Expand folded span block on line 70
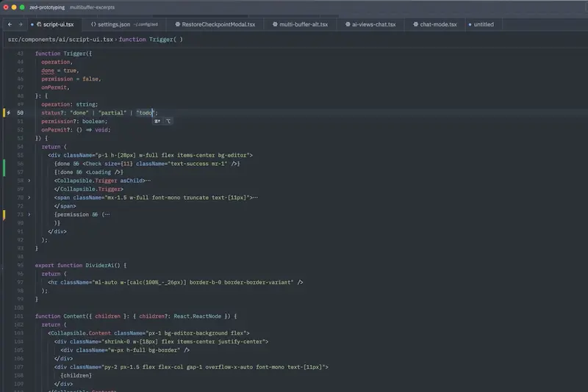Image resolution: width=588 pixels, height=392 pixels. tap(29, 197)
